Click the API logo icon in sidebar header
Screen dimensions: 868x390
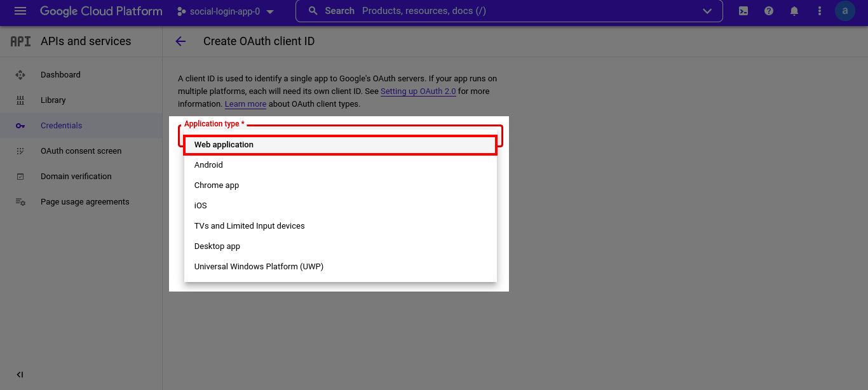coord(20,41)
